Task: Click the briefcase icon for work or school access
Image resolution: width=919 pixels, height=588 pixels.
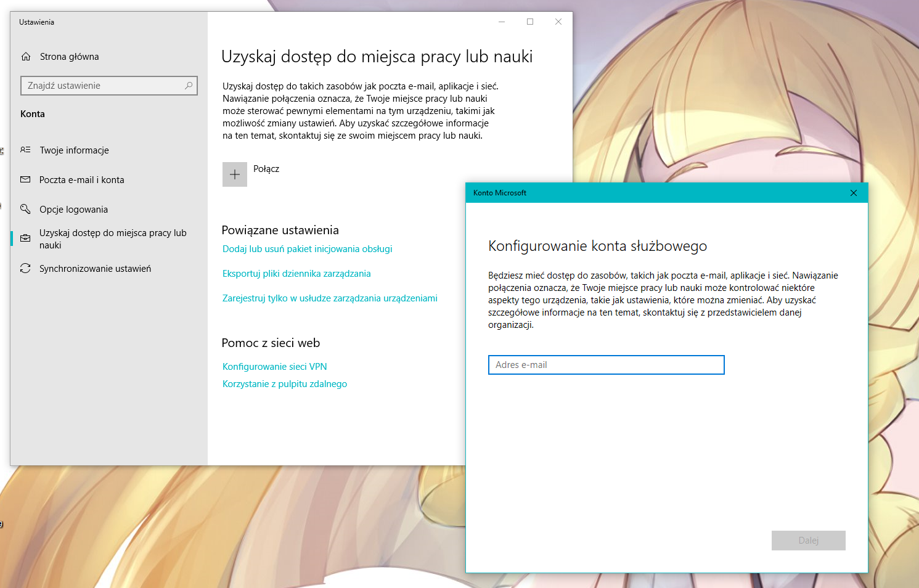Action: coord(25,238)
